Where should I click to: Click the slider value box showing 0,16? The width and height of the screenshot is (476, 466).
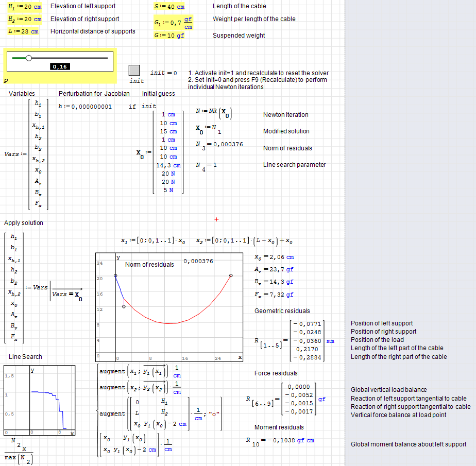click(60, 66)
